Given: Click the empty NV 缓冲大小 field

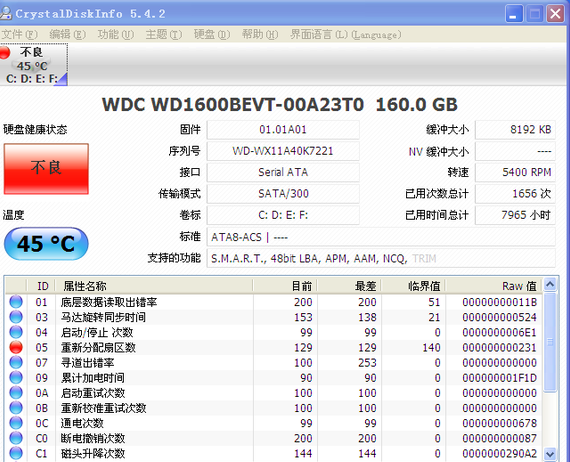Looking at the screenshot, I should [515, 151].
